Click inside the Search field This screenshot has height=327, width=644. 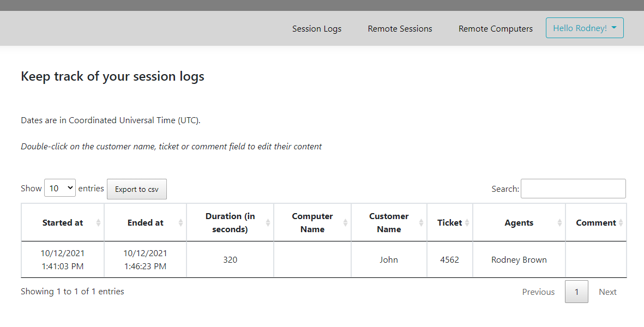(573, 189)
